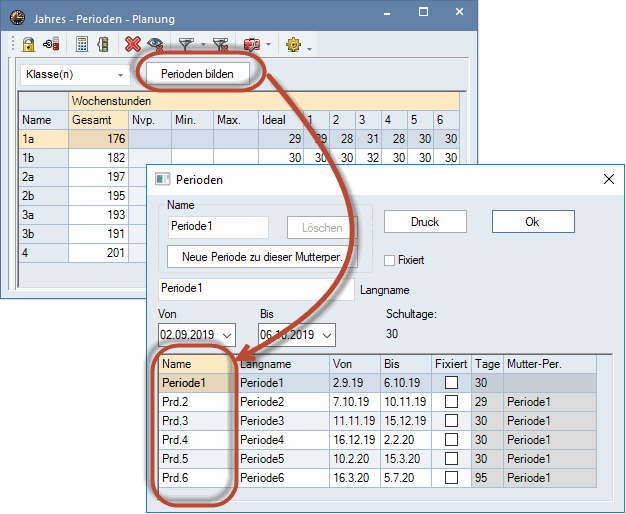This screenshot has width=626, height=514.
Task: Click the 95 Tage cell
Action: (x=487, y=478)
